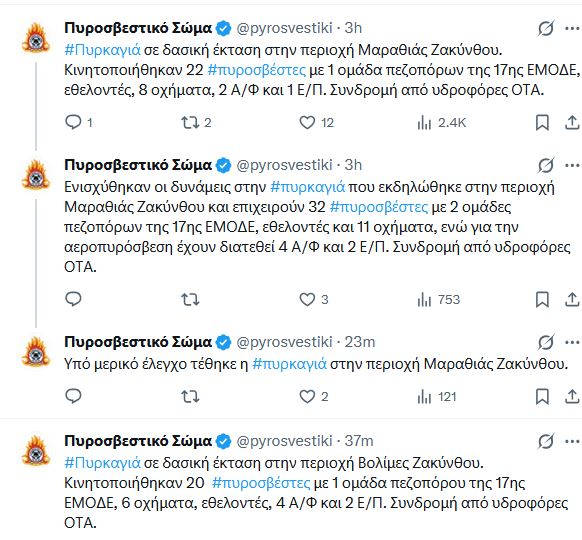The image size is (582, 540).
Task: Open @pyrosvestiki handle on 37m tweet
Action: tap(284, 441)
